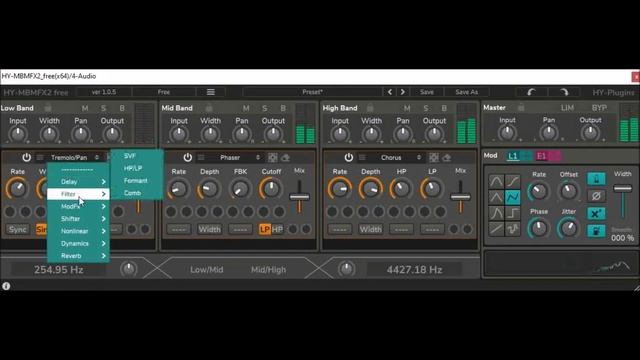Open the Chorus effect type dropdown

pyautogui.click(x=396, y=157)
